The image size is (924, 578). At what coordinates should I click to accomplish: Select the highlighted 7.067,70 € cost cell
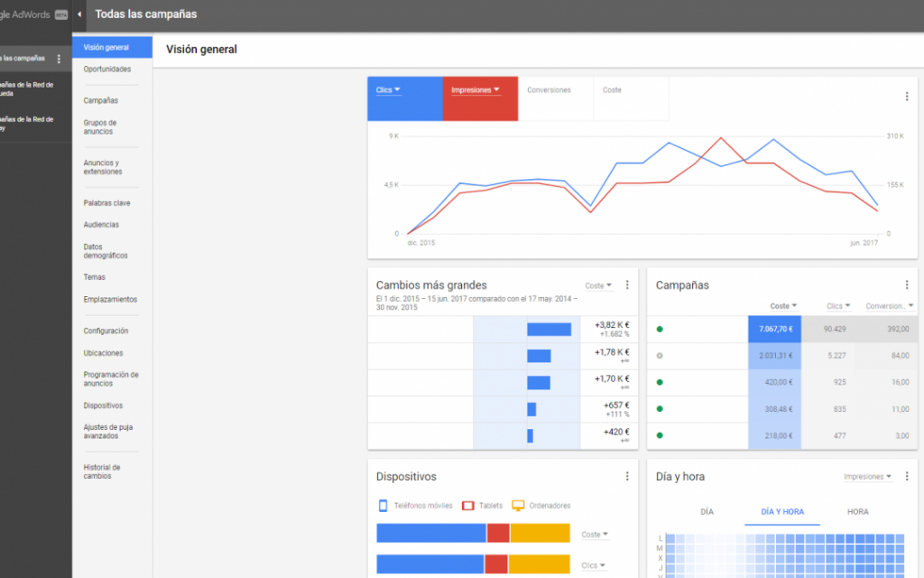774,329
